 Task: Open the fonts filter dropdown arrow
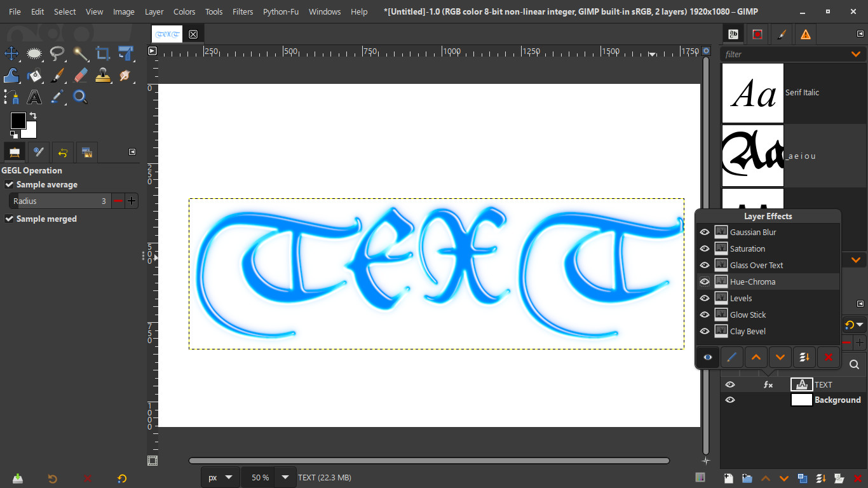click(857, 55)
